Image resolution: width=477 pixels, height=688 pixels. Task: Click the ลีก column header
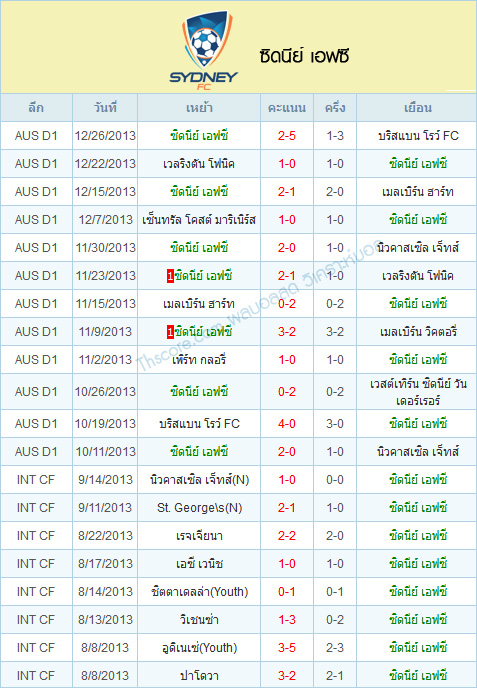pos(36,108)
